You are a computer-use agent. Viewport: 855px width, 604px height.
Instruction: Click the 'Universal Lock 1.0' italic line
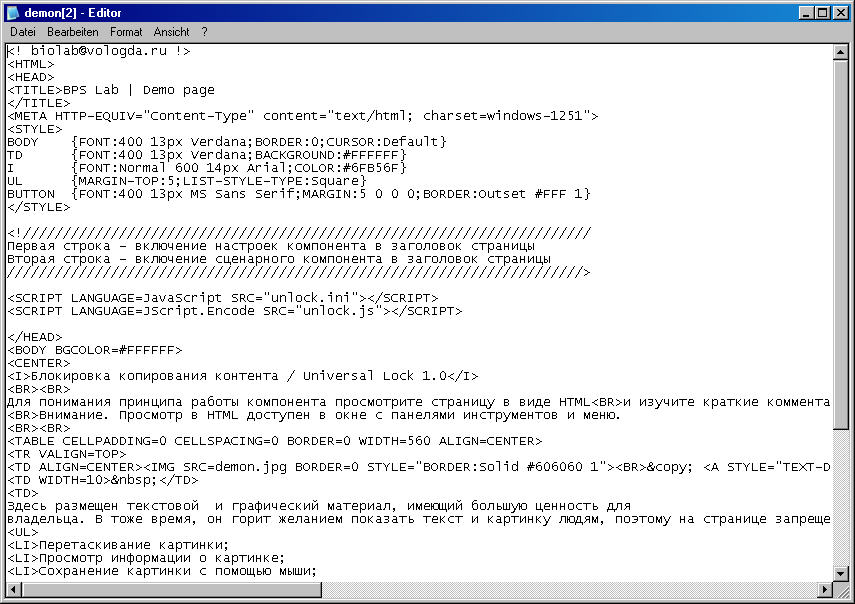pos(243,376)
